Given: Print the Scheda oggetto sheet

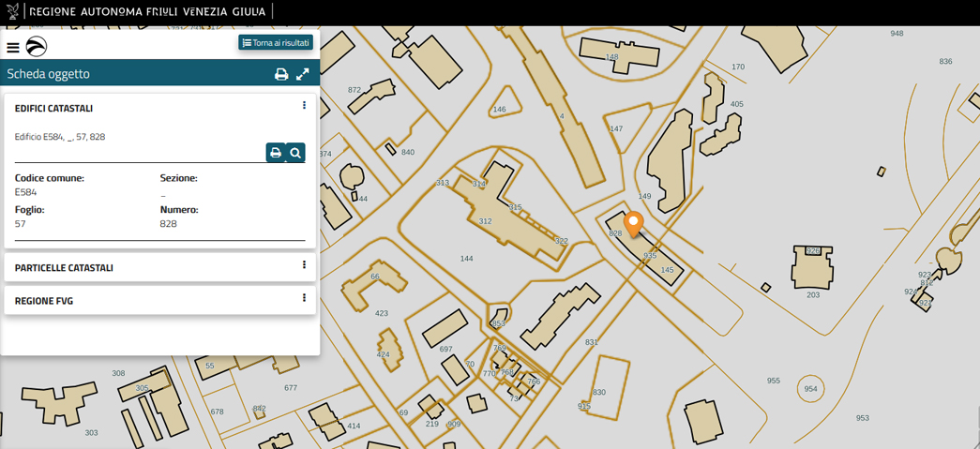Looking at the screenshot, I should 280,74.
